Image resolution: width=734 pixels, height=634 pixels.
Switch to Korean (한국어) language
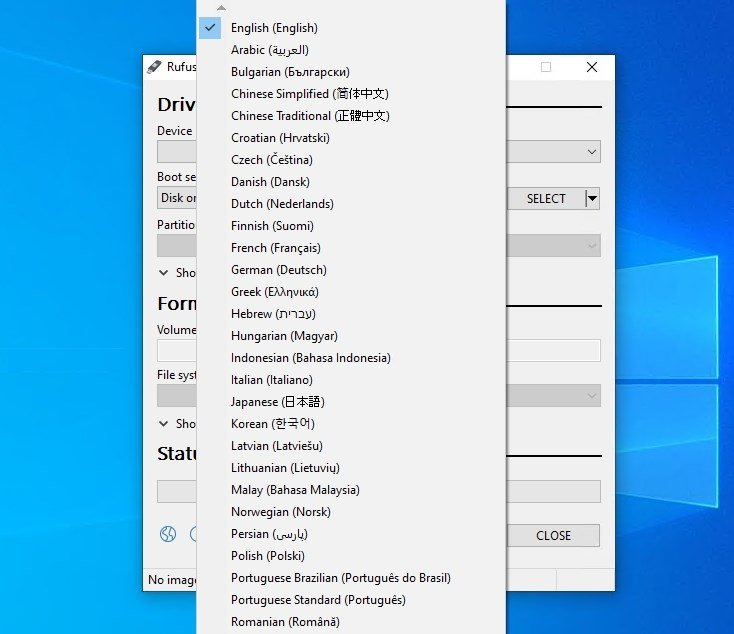(351, 424)
